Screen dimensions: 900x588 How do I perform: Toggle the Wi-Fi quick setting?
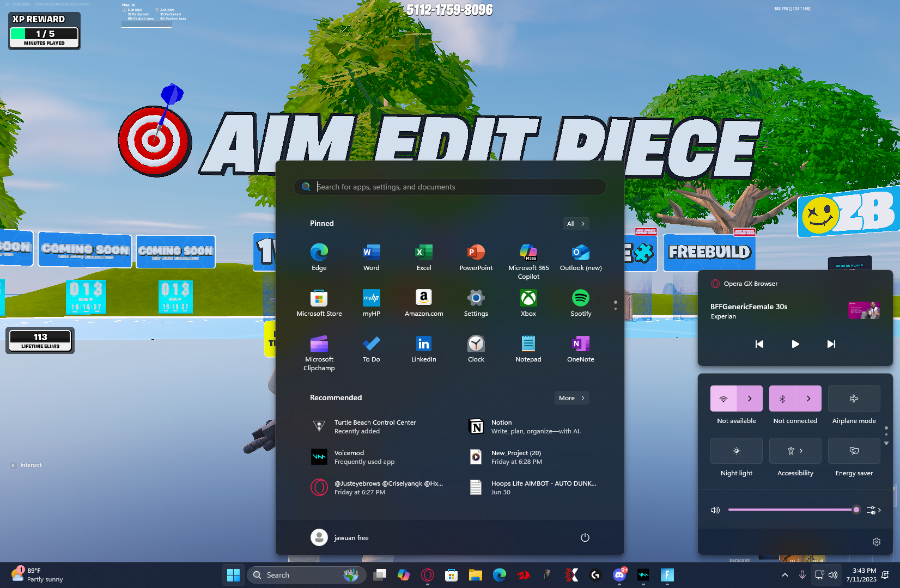[723, 399]
